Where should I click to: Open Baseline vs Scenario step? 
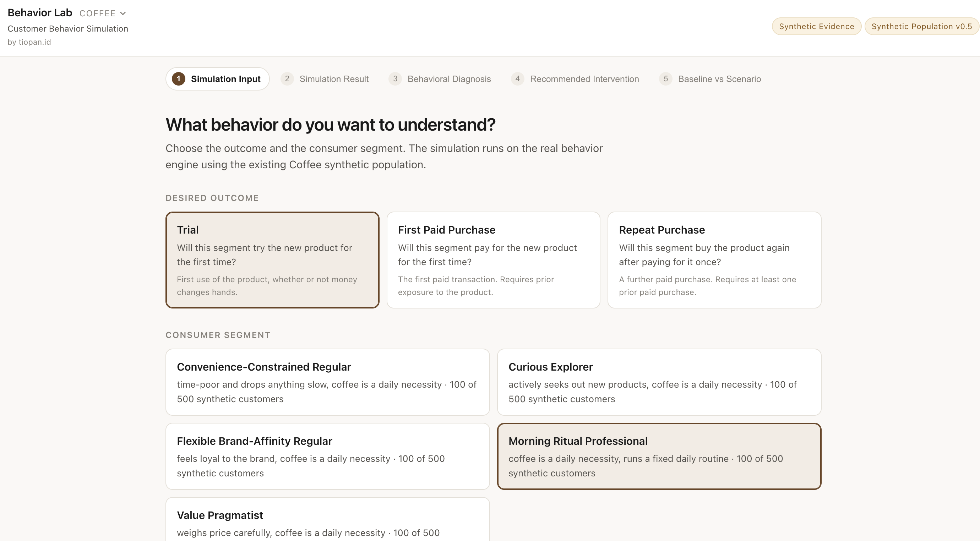[710, 79]
